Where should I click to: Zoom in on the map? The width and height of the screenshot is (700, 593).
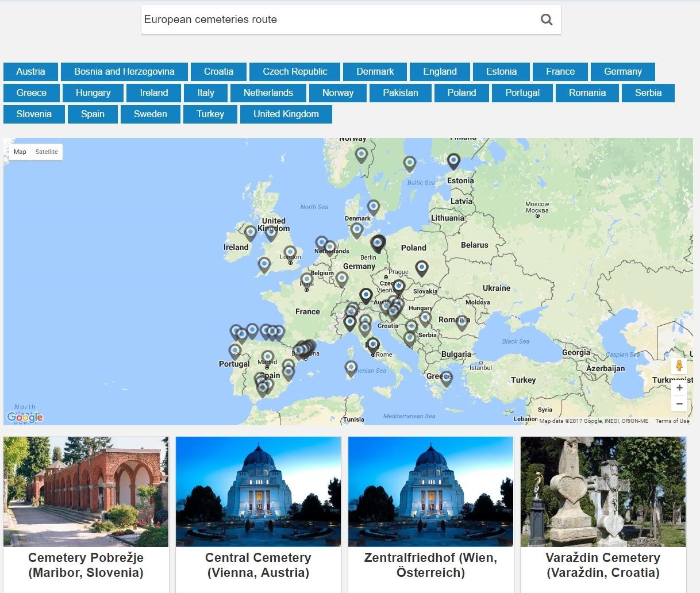coord(679,388)
